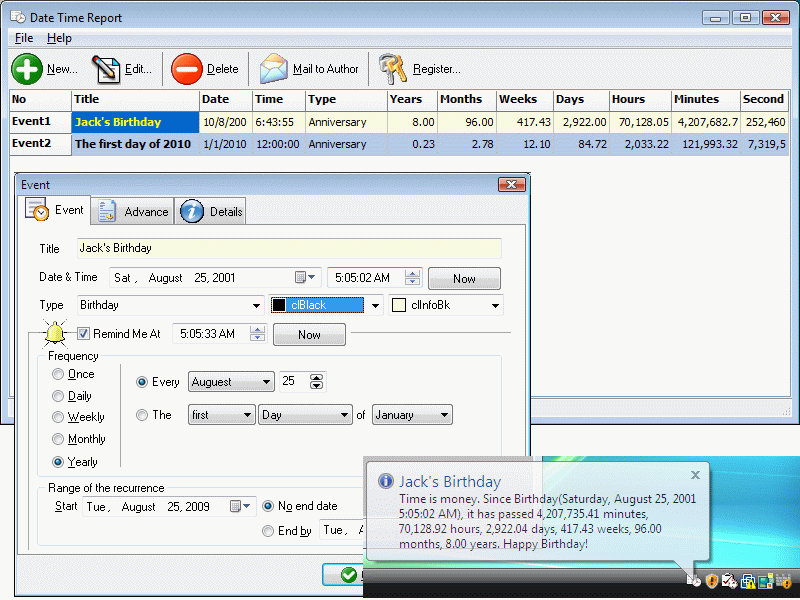Choose the Every month-day radio button

(142, 382)
